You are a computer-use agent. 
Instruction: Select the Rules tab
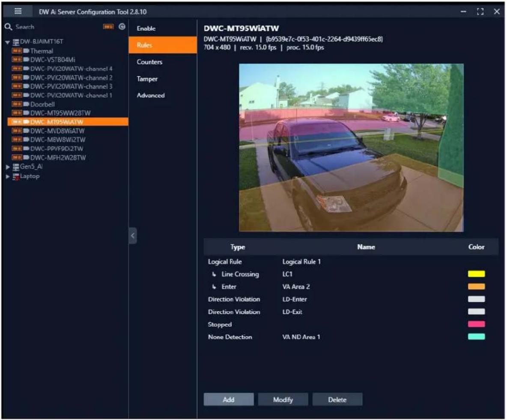pos(163,45)
